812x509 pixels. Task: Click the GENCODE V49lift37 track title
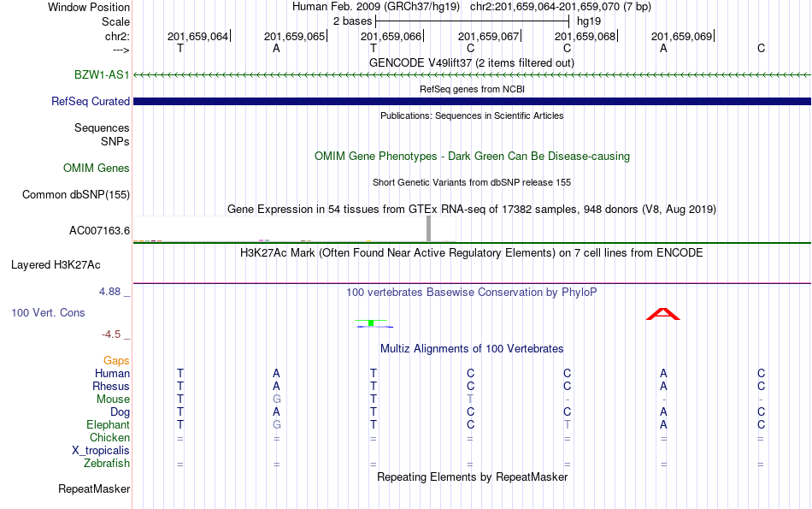[472, 62]
